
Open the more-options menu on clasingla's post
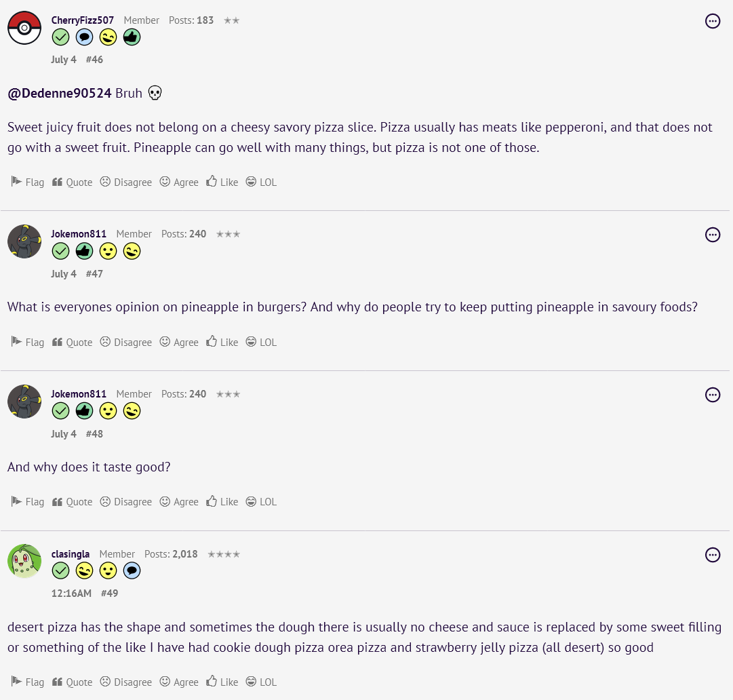[713, 555]
